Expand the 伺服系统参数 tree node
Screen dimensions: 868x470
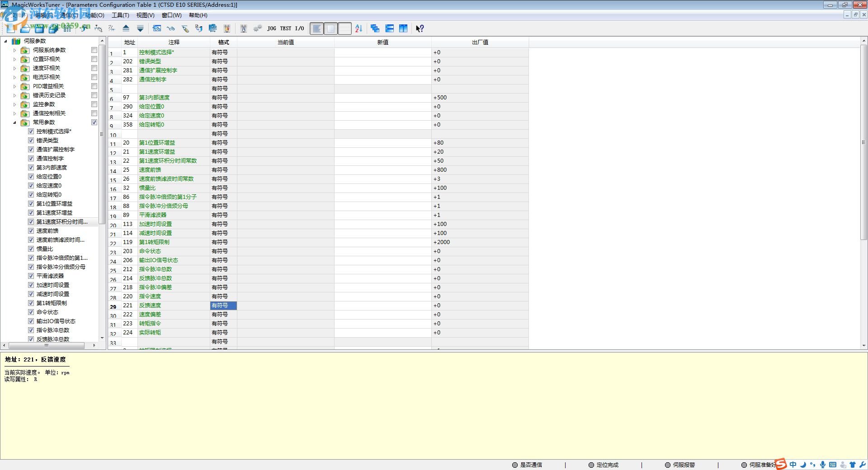point(14,50)
